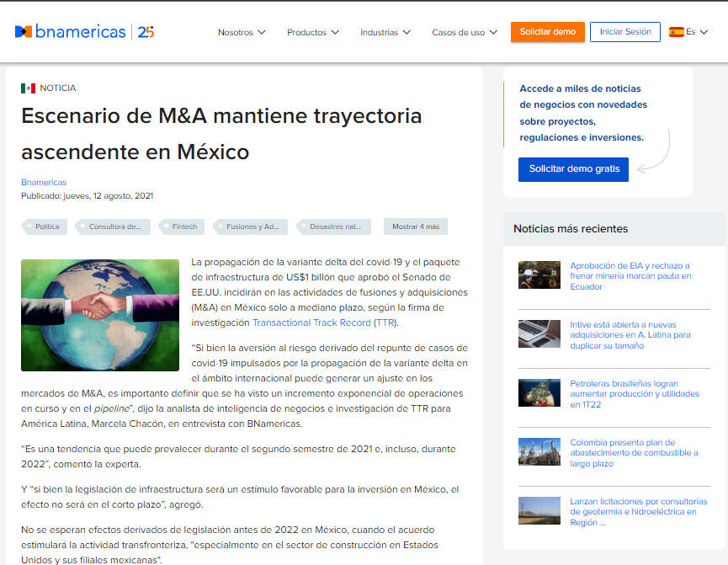This screenshot has height=565, width=728.
Task: Click the Solicitar demo orange button
Action: [547, 32]
